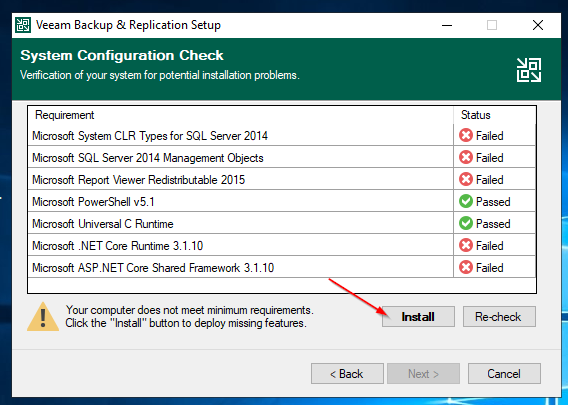Click passed checkmark for PowerShell v5.1
568x405 pixels.
click(465, 201)
